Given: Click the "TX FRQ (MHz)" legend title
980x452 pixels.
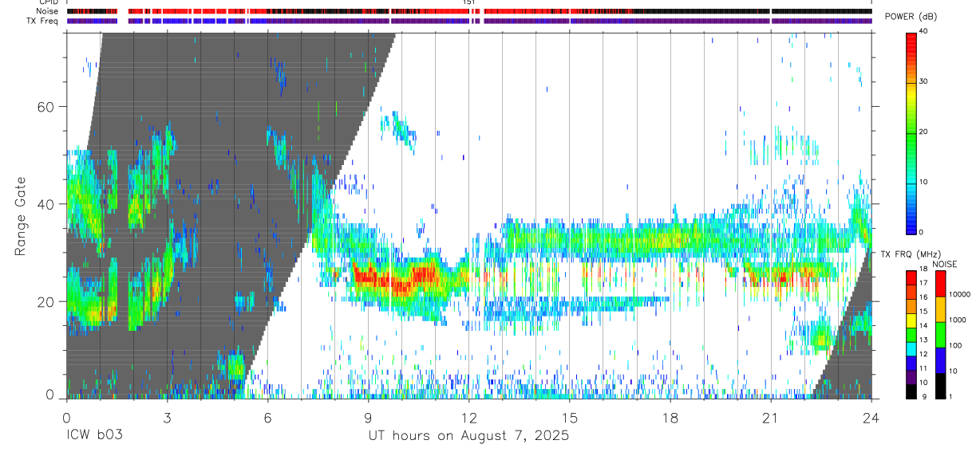Looking at the screenshot, I should (x=911, y=254).
